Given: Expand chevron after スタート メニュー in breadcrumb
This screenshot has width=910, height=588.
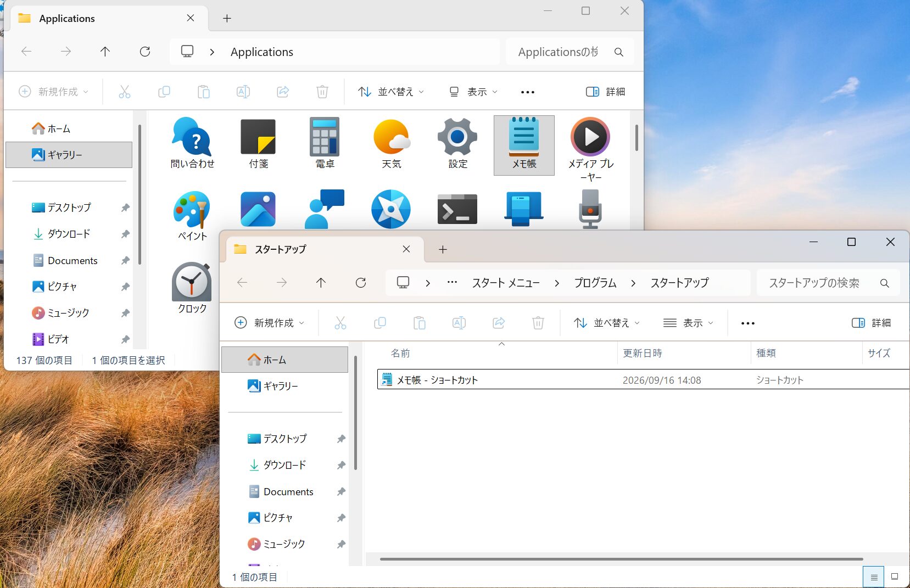Looking at the screenshot, I should (x=557, y=283).
